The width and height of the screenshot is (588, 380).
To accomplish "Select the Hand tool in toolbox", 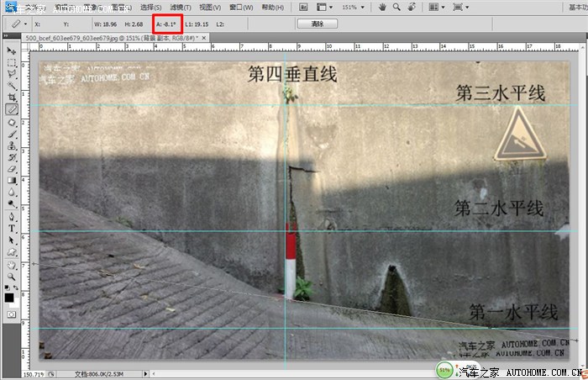I will click(12, 265).
